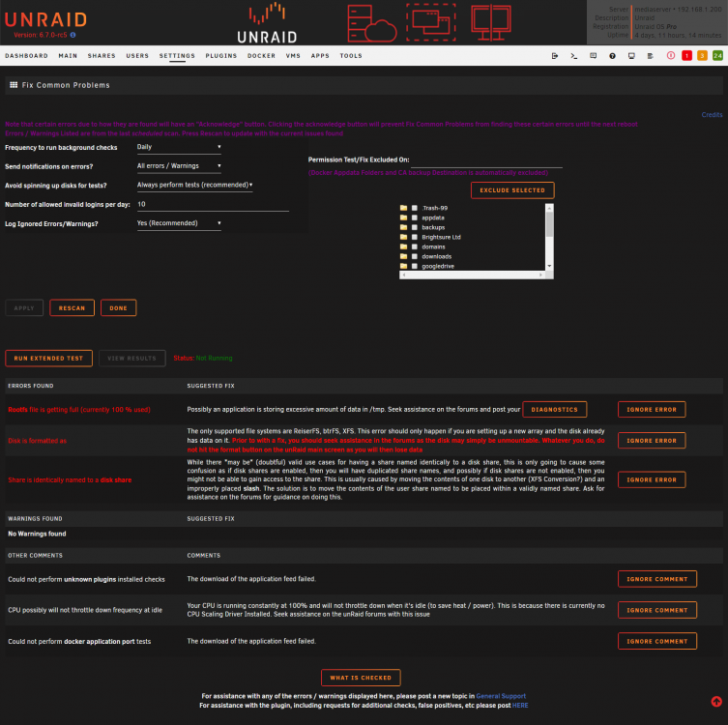This screenshot has width=728, height=725.
Task: Check the domains folder checkbox
Action: [x=414, y=246]
